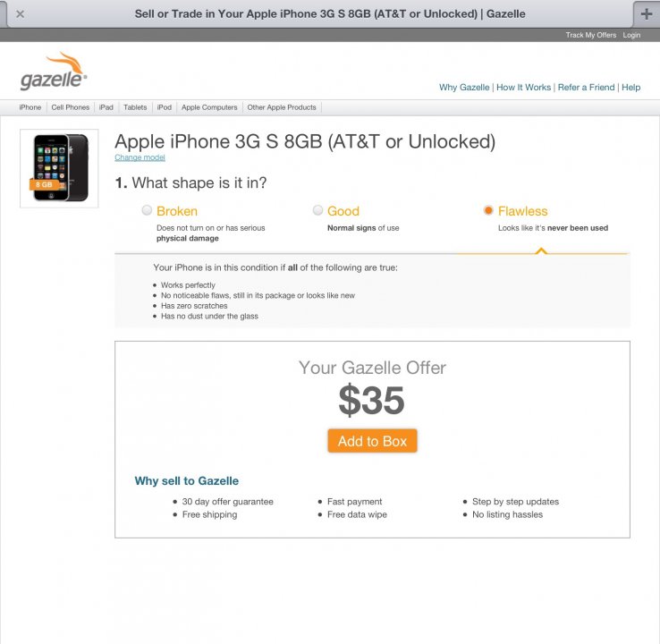Open the How It Works page
The image size is (660, 644).
click(524, 87)
